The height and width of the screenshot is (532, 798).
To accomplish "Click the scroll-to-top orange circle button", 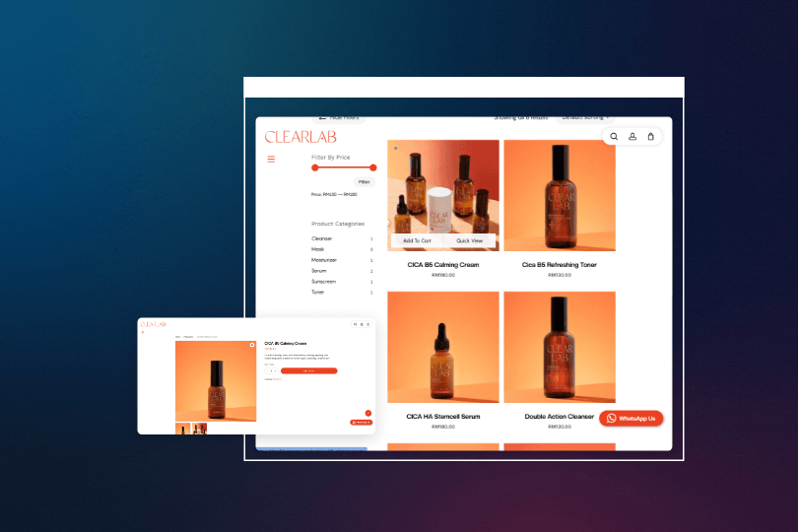I will [368, 413].
